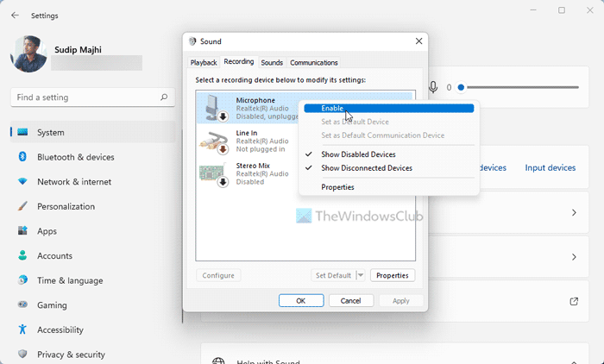The image size is (604, 364).
Task: Click the Find a setting search box
Action: pyautogui.click(x=93, y=97)
